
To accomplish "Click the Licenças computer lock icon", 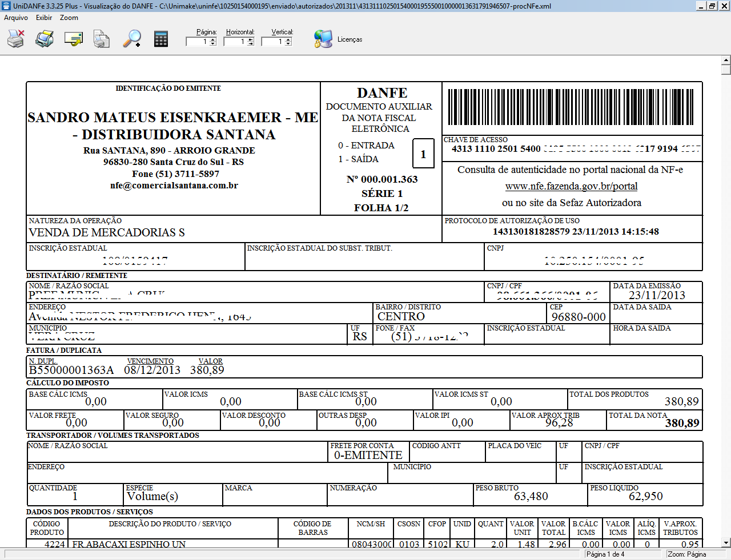I will pyautogui.click(x=323, y=39).
